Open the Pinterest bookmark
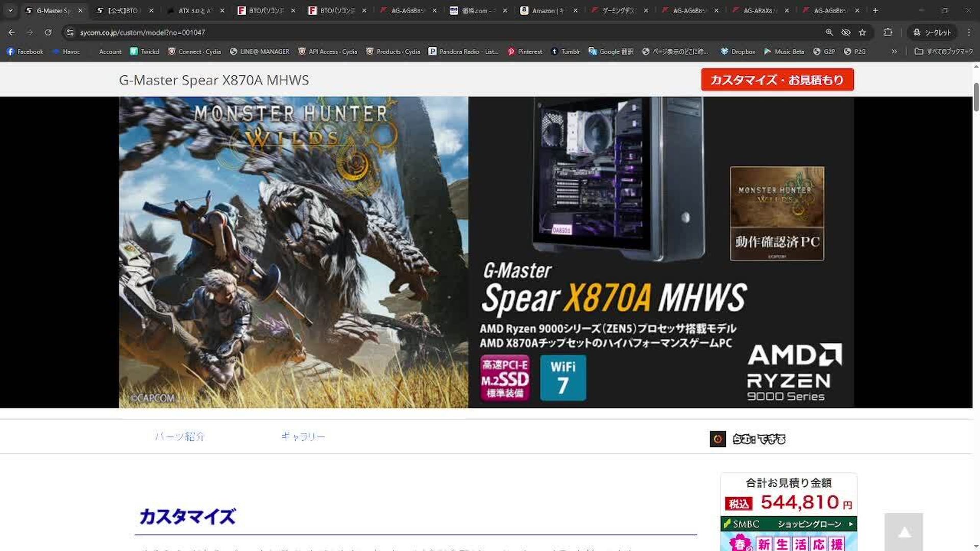This screenshot has width=980, height=551. pyautogui.click(x=526, y=52)
